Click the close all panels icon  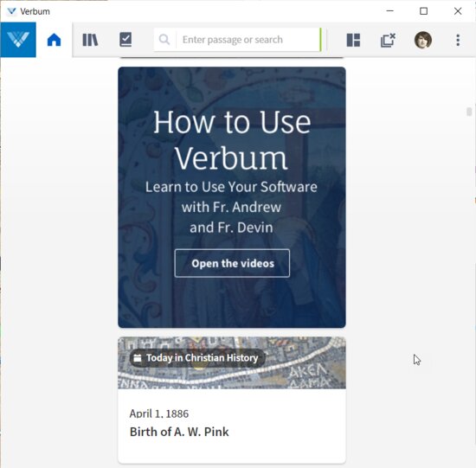[388, 40]
